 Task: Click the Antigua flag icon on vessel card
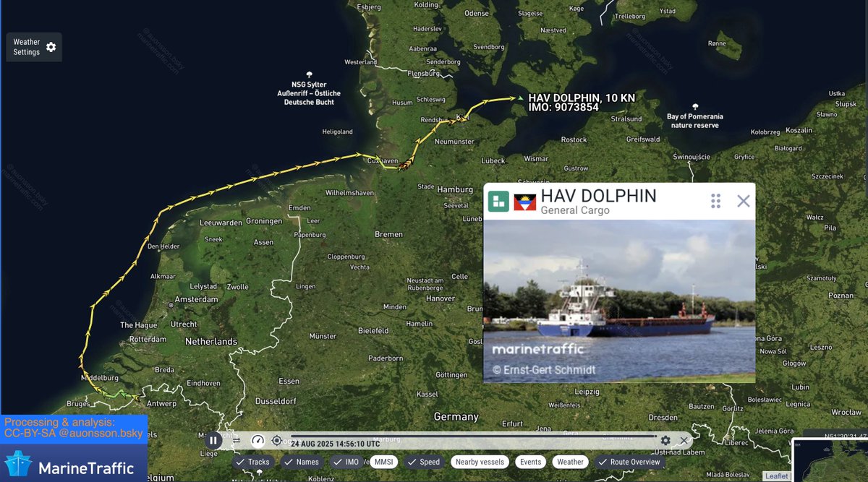coord(524,202)
